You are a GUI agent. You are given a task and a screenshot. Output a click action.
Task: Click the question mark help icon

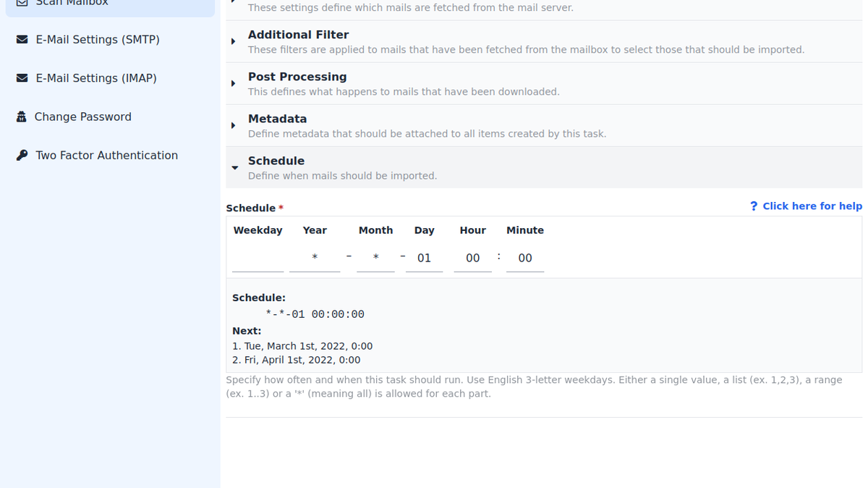(x=754, y=206)
